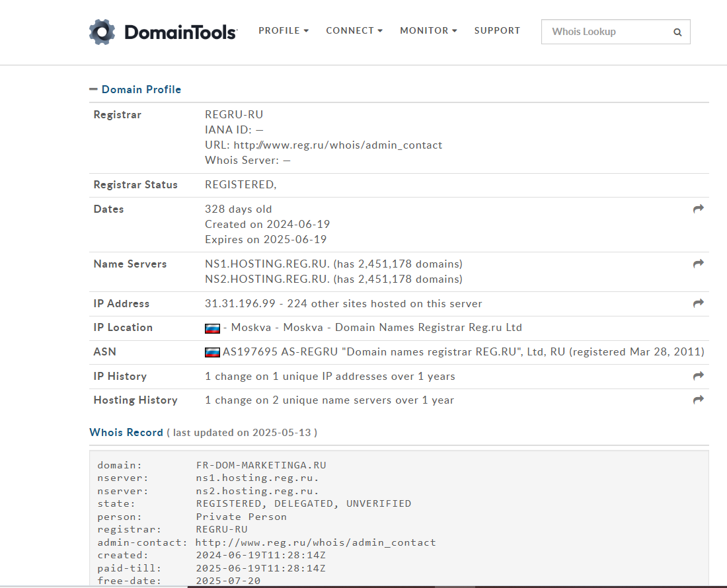This screenshot has width=727, height=588.
Task: Click the Russian flag in ASN row
Action: (212, 352)
